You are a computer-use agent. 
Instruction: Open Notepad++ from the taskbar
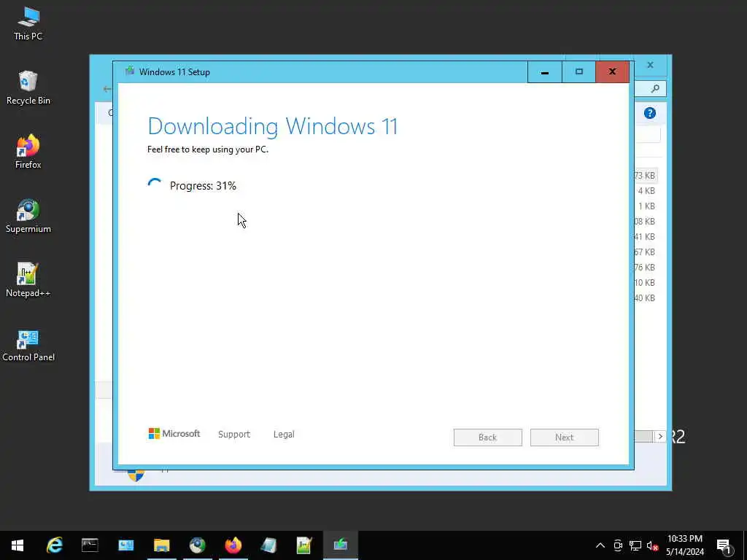click(x=304, y=545)
